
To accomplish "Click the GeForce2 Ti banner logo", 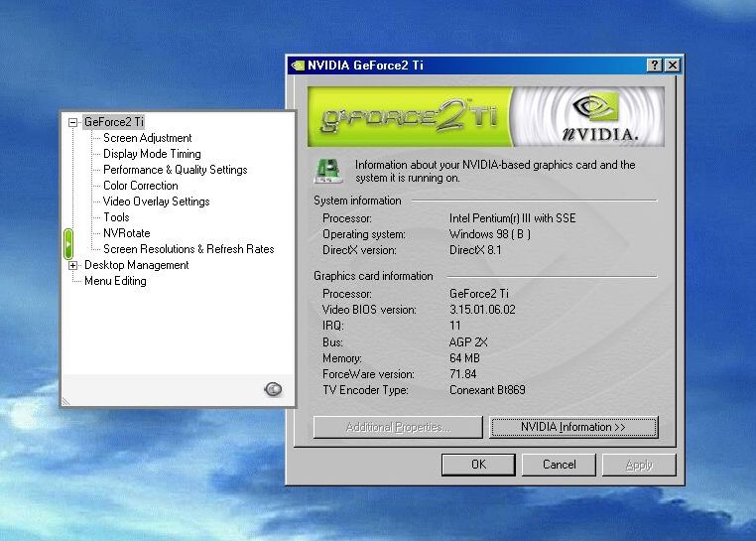I will click(x=409, y=117).
